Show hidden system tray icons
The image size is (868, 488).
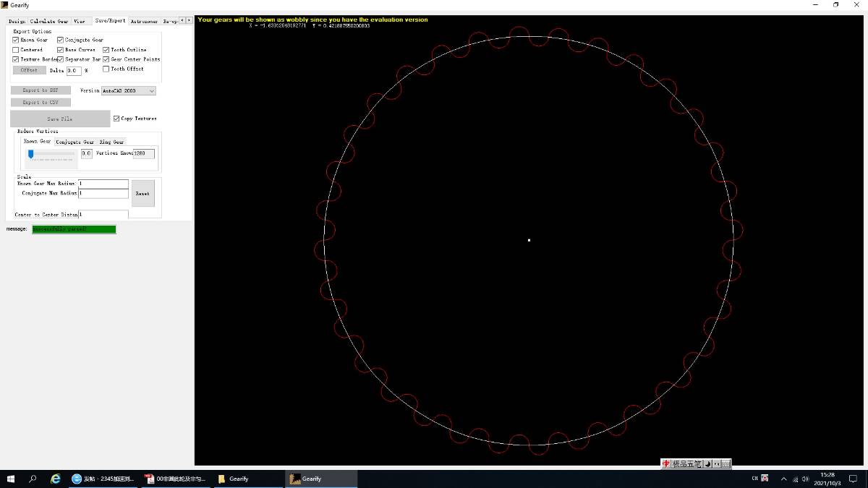[x=783, y=479]
